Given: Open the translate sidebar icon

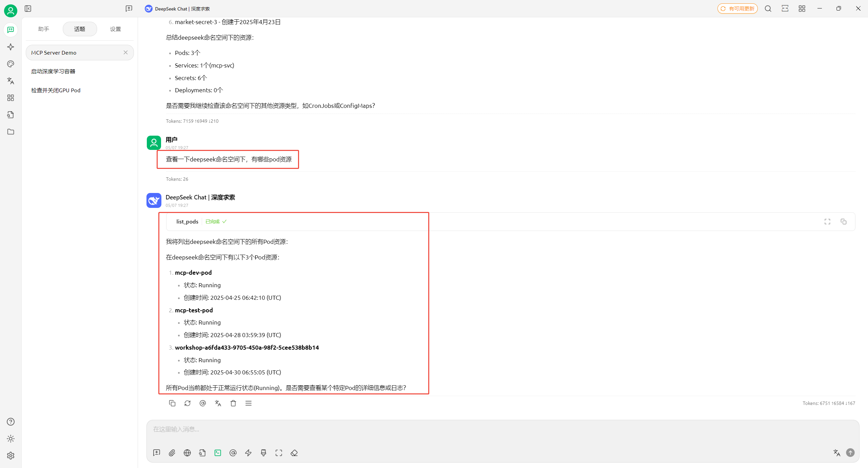Looking at the screenshot, I should coord(11,81).
